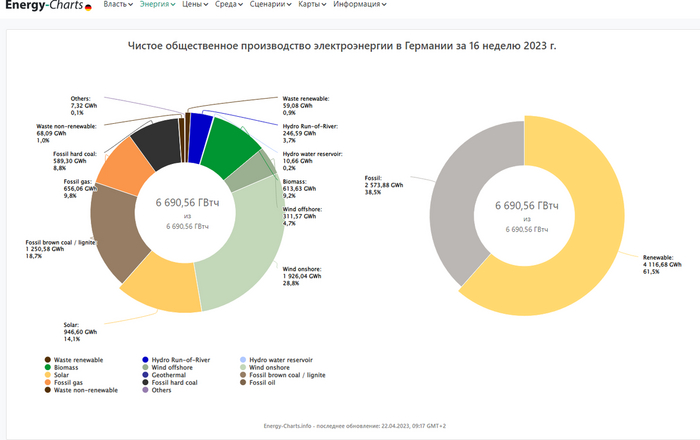This screenshot has width=700, height=440.
Task: Expand the Цены dropdown menu
Action: click(x=196, y=5)
